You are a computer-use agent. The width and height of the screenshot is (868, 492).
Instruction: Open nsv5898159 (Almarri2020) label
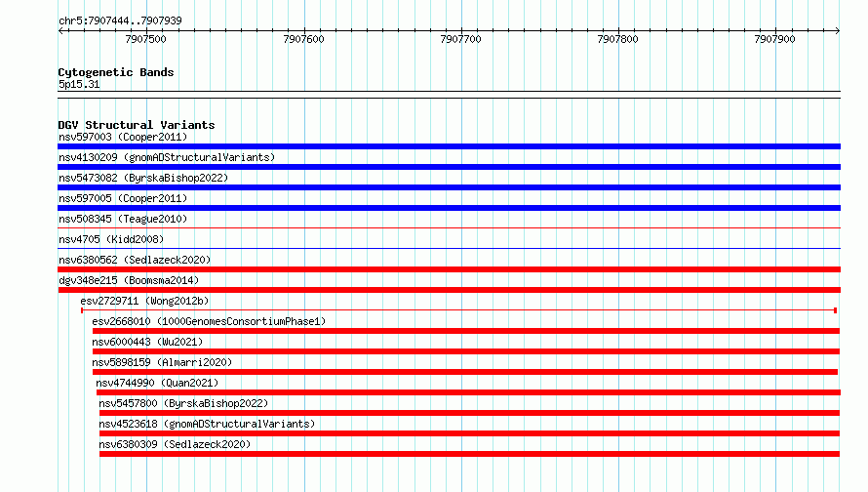coord(162,362)
